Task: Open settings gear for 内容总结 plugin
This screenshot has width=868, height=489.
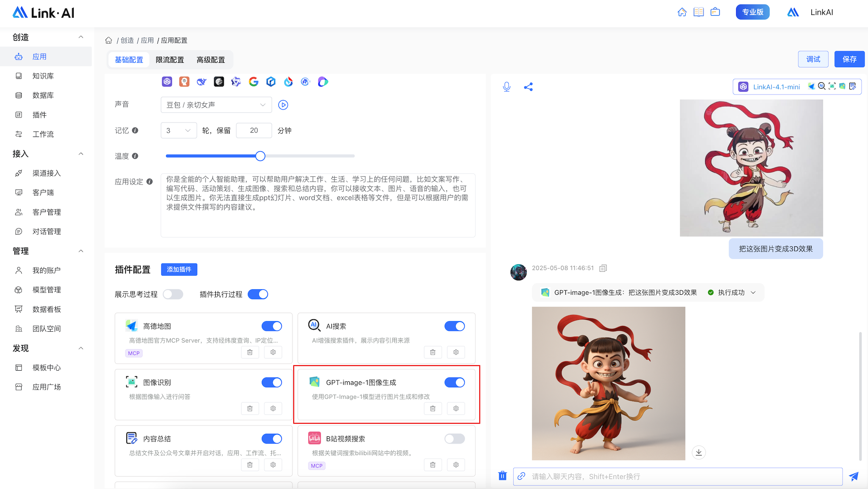Action: pos(273,465)
